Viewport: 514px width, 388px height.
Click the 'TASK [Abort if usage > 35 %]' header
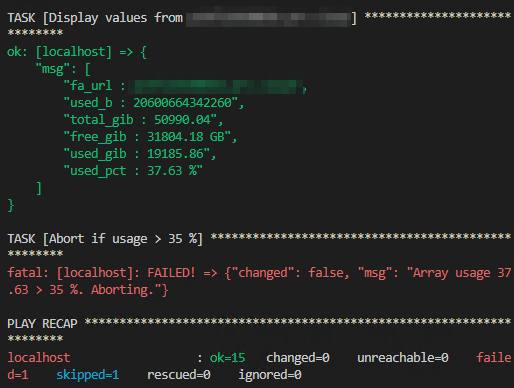pyautogui.click(x=105, y=239)
